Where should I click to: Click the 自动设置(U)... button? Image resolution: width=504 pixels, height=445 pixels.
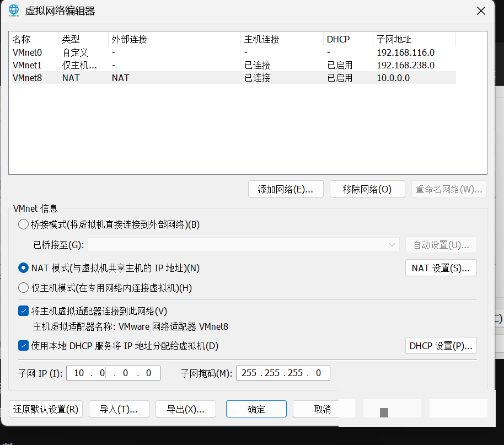tap(441, 245)
